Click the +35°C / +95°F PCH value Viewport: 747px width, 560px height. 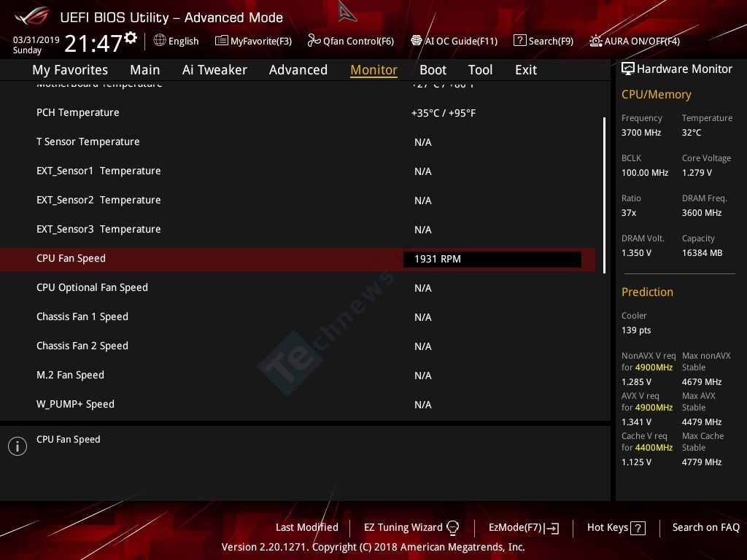[x=444, y=113]
